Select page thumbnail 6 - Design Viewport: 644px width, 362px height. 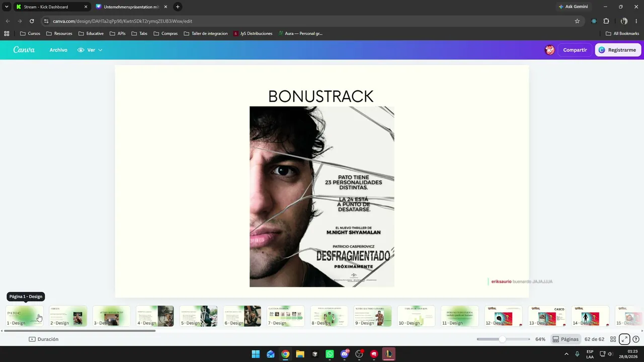242,316
